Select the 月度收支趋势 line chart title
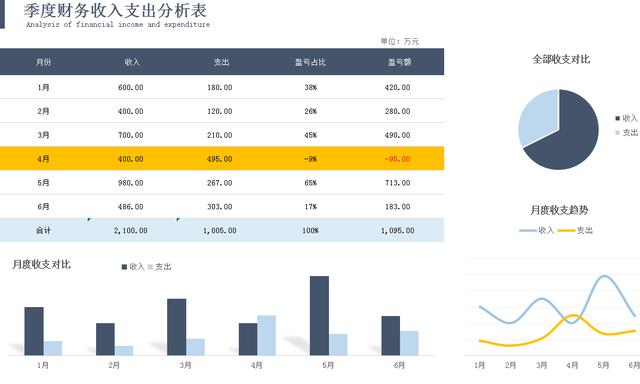640x384 pixels. coord(559,210)
